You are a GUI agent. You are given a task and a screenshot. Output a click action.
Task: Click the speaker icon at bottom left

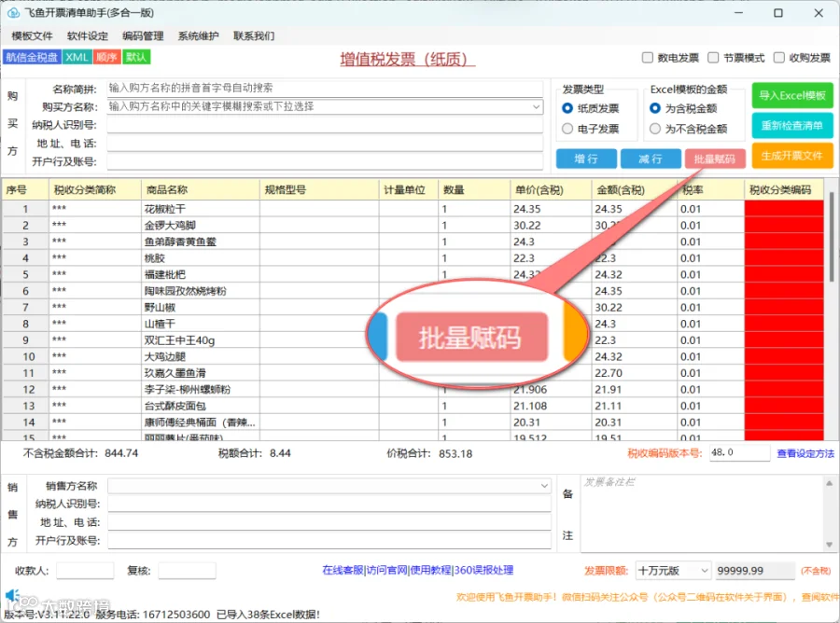pyautogui.click(x=12, y=595)
